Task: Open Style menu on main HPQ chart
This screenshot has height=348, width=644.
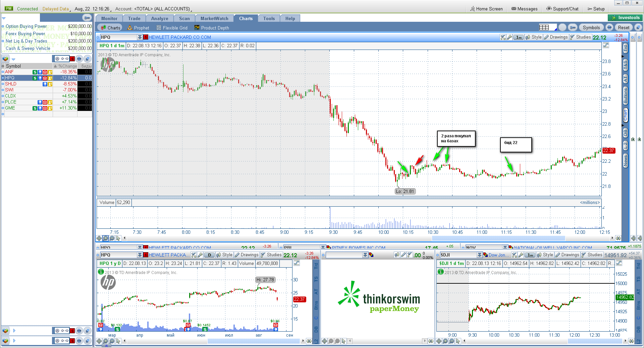Action: click(534, 37)
